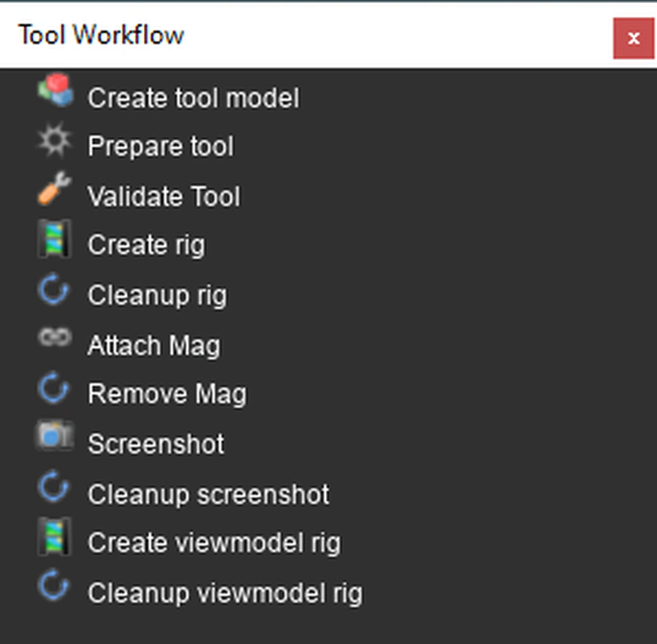657x644 pixels.
Task: Launch the Attach Mag action
Action: pyautogui.click(x=154, y=345)
